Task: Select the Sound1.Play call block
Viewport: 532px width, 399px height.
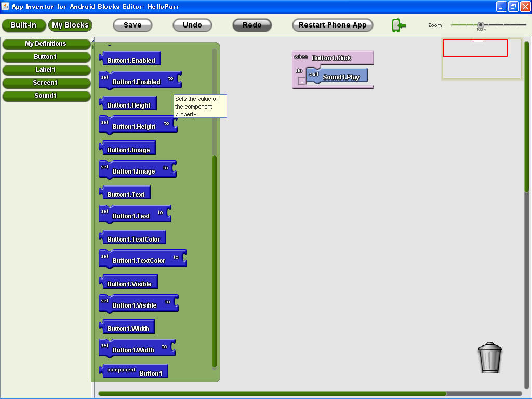Action: (340, 77)
